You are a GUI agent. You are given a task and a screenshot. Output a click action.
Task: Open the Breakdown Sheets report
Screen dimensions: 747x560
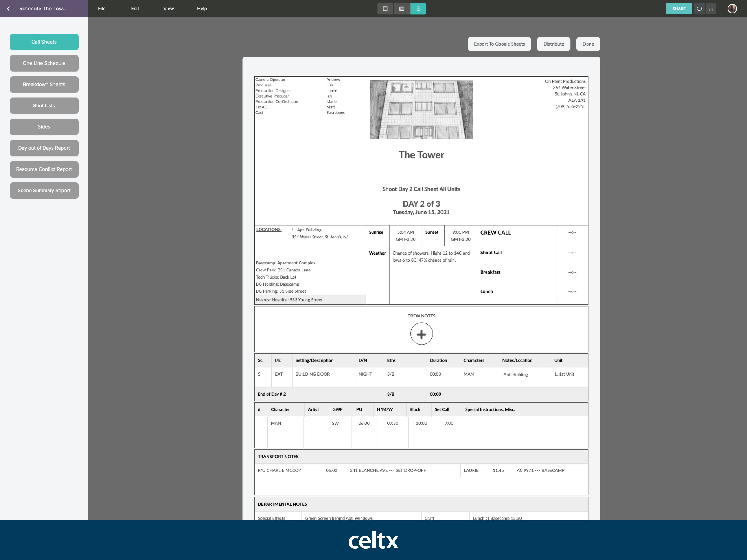click(x=44, y=84)
